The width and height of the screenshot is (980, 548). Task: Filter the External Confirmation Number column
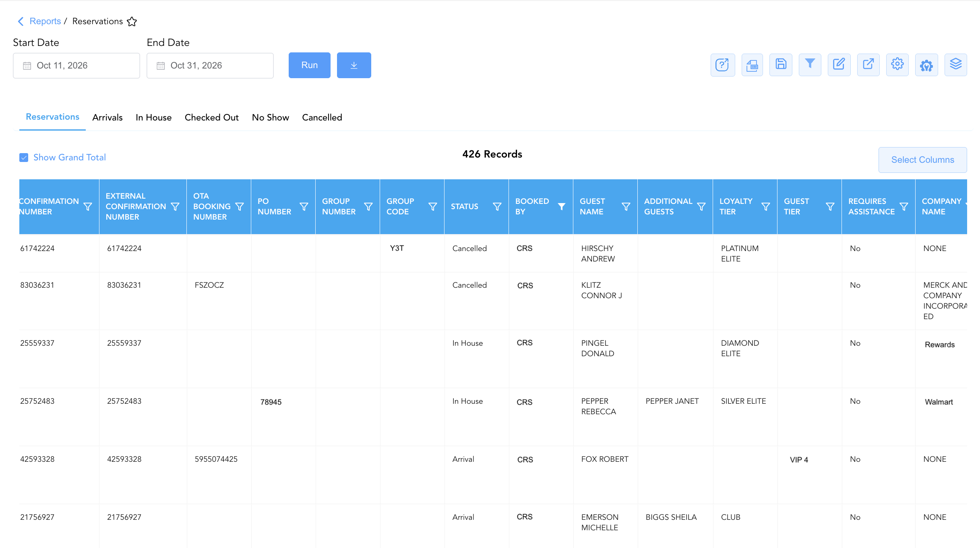tap(175, 207)
